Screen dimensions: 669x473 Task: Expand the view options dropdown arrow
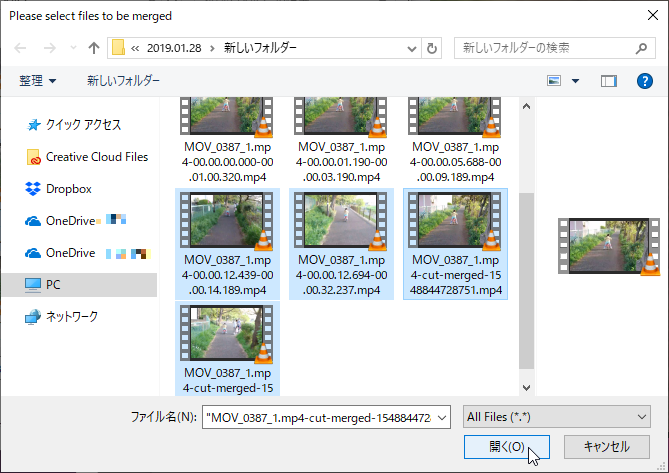click(x=576, y=81)
